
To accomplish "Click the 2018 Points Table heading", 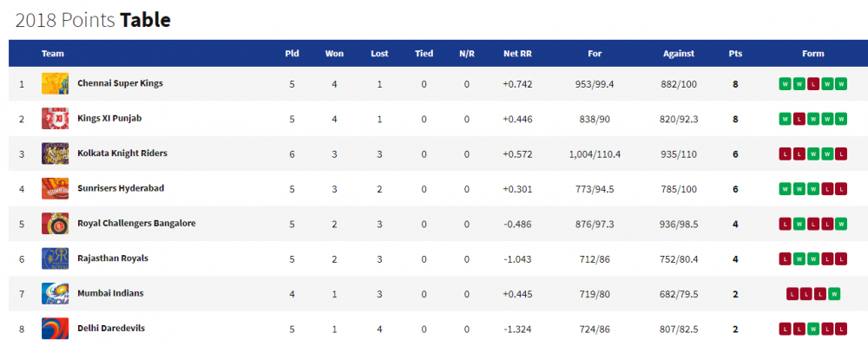I will 93,21.
